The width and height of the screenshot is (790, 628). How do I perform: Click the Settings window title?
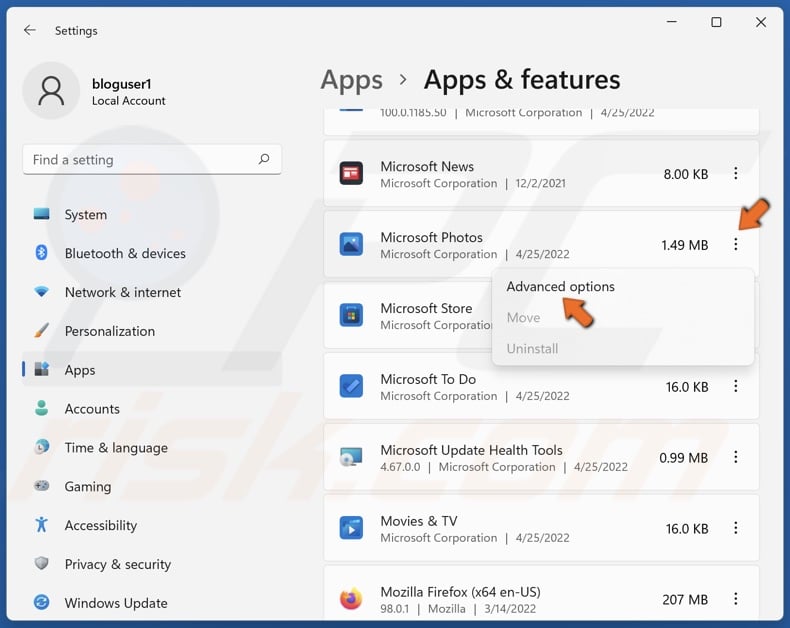pyautogui.click(x=76, y=31)
